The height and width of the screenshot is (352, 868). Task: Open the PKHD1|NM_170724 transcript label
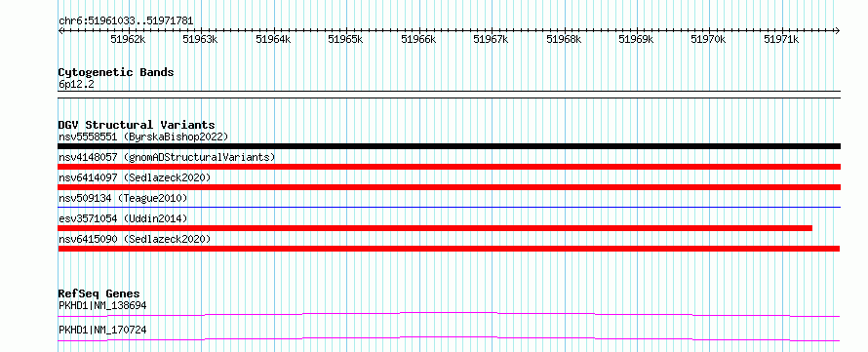[x=102, y=330]
